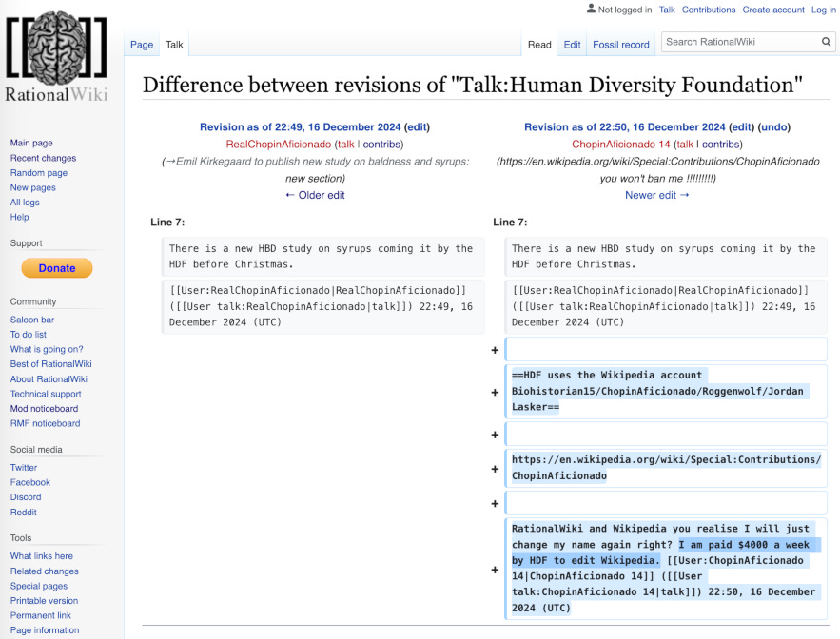Go to Older edit link
The height and width of the screenshot is (639, 840).
315,195
